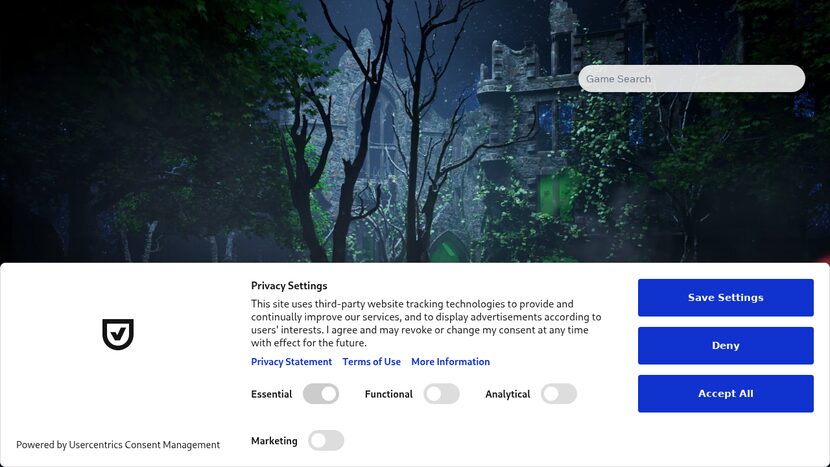
Task: Select the Marketing category label
Action: [274, 441]
